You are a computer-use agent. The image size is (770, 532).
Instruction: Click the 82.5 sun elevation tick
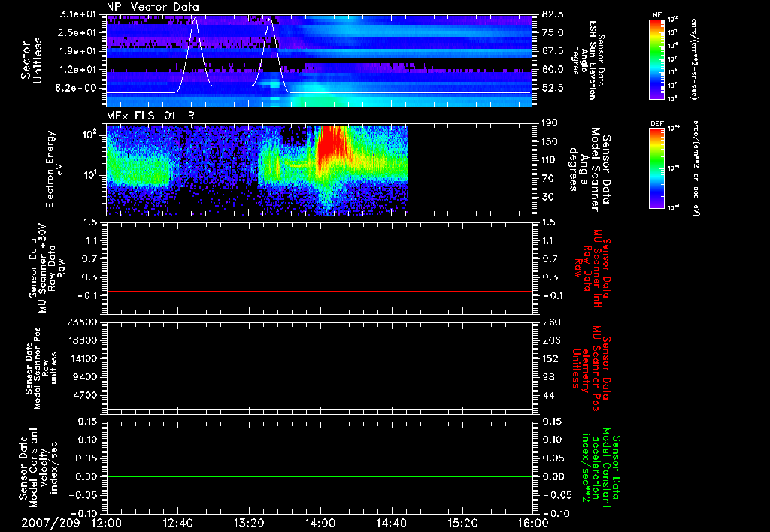click(x=553, y=14)
